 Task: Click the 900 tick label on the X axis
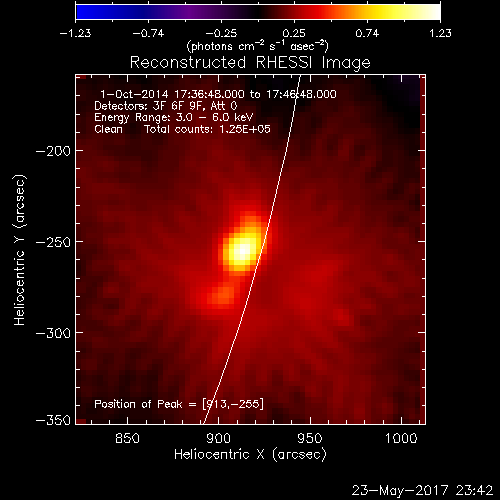pyautogui.click(x=218, y=438)
